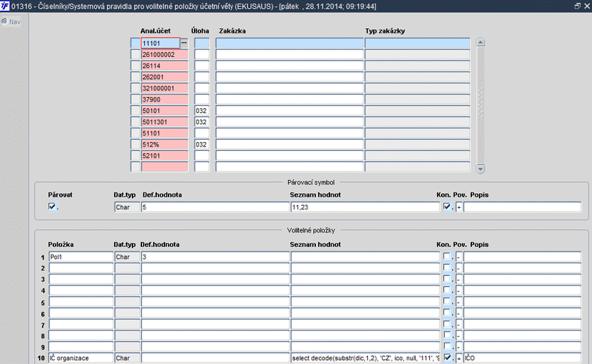
Task: Click empty Položka field in row 2
Action: point(81,268)
